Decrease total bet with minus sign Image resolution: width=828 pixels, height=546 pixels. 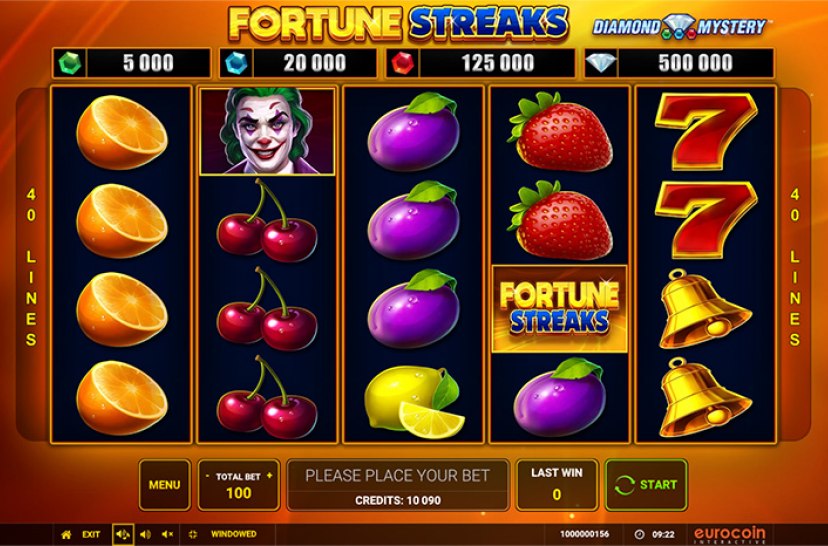pyautogui.click(x=208, y=476)
